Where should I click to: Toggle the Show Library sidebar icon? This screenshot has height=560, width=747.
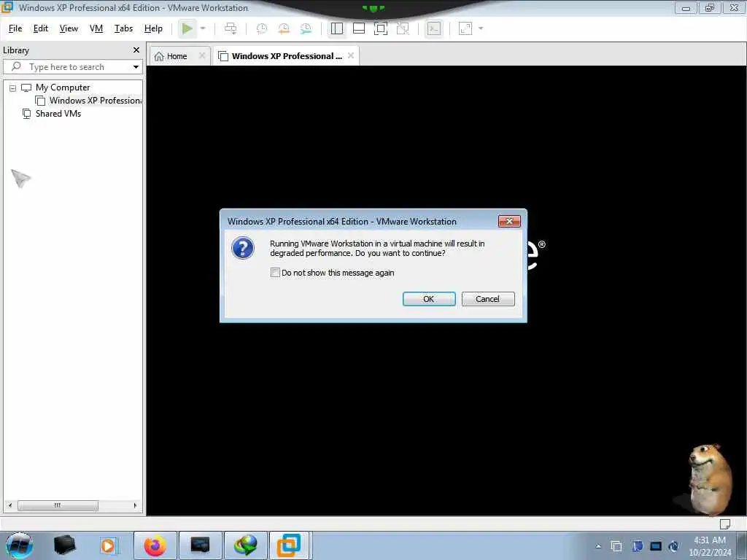click(337, 28)
